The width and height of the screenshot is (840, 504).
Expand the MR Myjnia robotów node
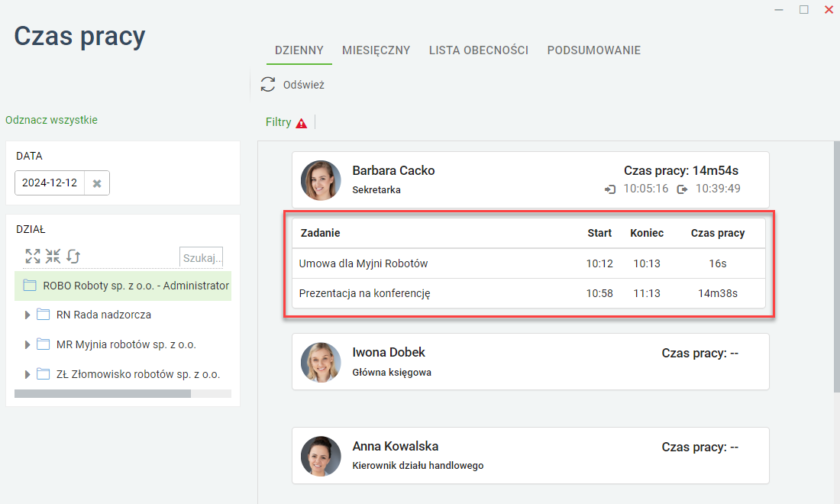coord(27,344)
